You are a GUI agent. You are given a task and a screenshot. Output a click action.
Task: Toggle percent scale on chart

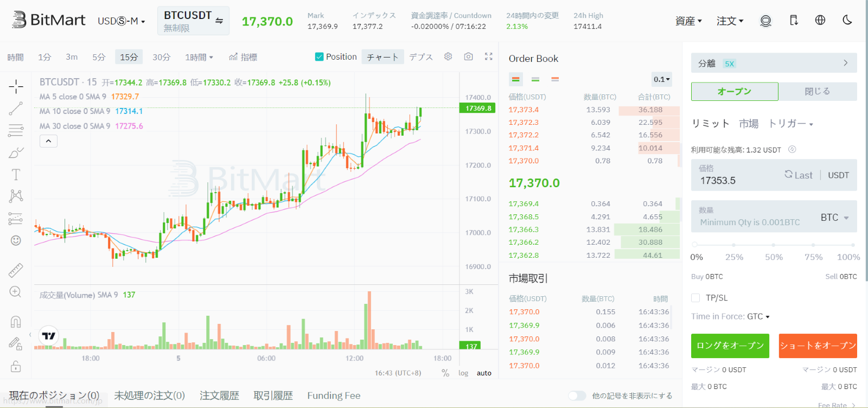pos(445,373)
